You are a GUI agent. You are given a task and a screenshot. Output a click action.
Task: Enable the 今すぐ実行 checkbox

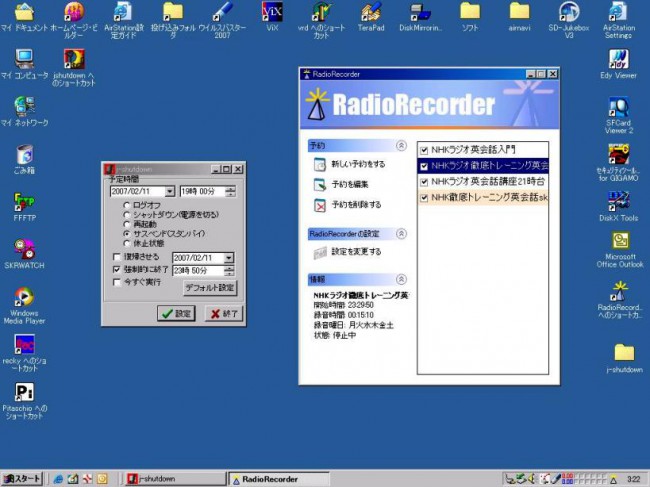117,282
